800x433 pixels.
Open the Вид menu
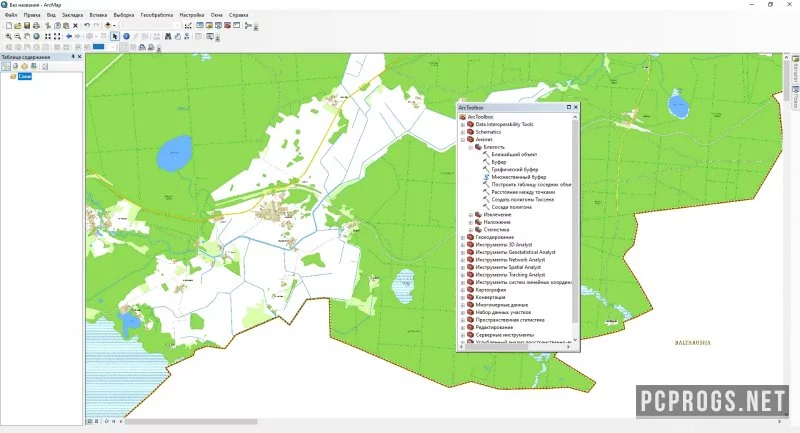coord(51,15)
